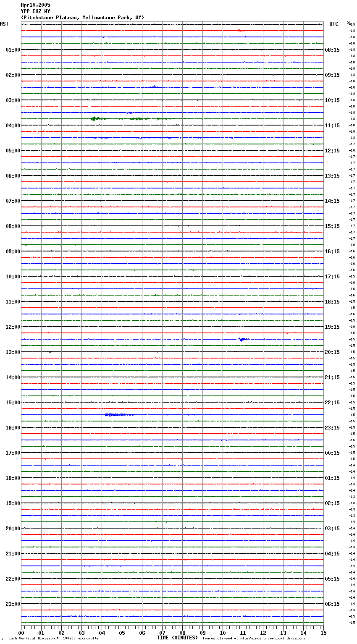
Task: Click minute tick label 00 on the x-axis
Action: point(21,633)
